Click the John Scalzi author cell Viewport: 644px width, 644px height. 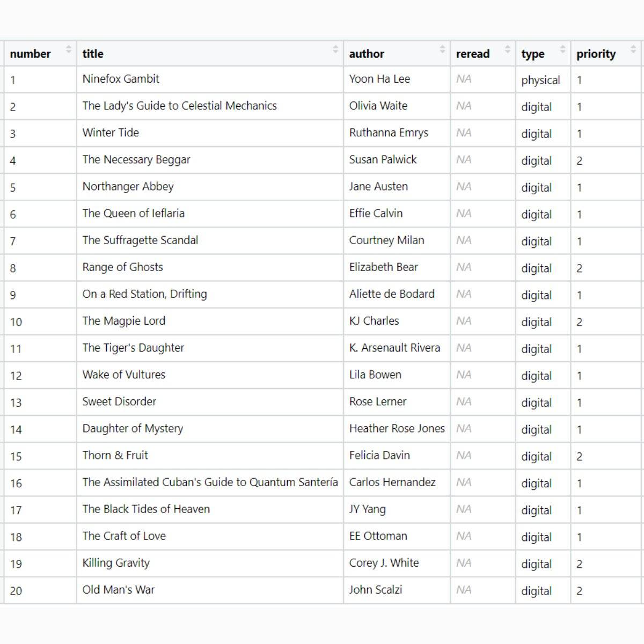375,589
